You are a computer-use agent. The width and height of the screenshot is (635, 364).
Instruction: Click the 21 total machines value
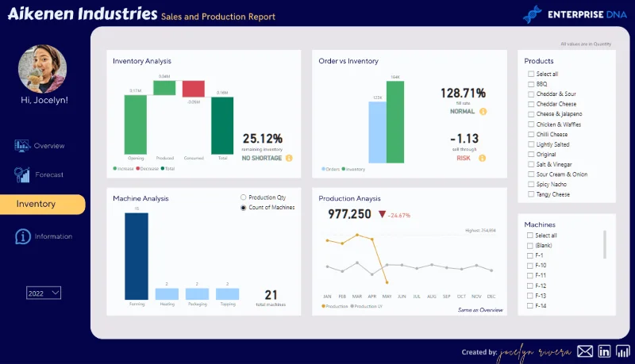tap(271, 295)
